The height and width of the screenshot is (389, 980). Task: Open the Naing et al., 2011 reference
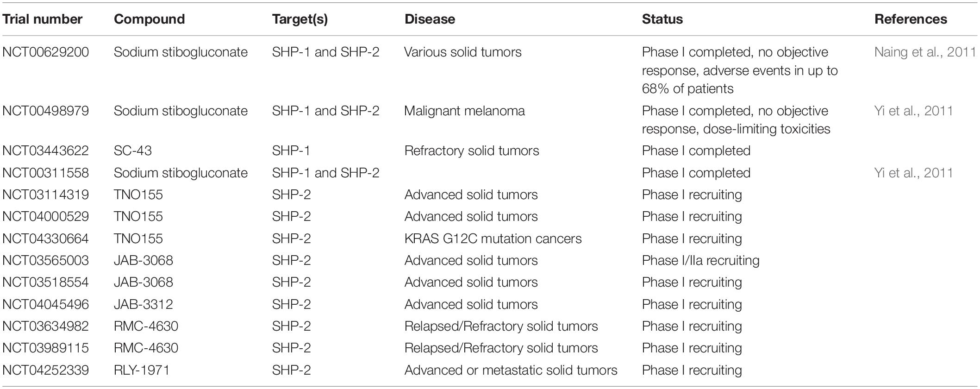point(925,52)
